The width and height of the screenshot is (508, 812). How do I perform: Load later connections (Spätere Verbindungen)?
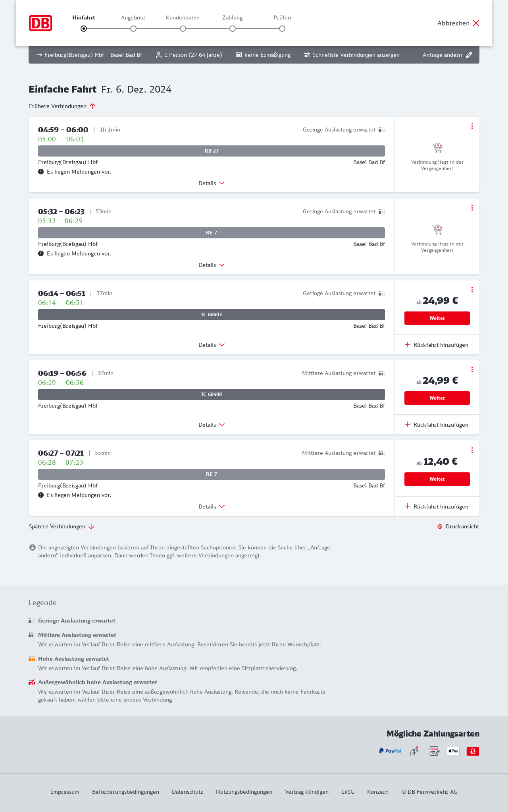pos(62,526)
